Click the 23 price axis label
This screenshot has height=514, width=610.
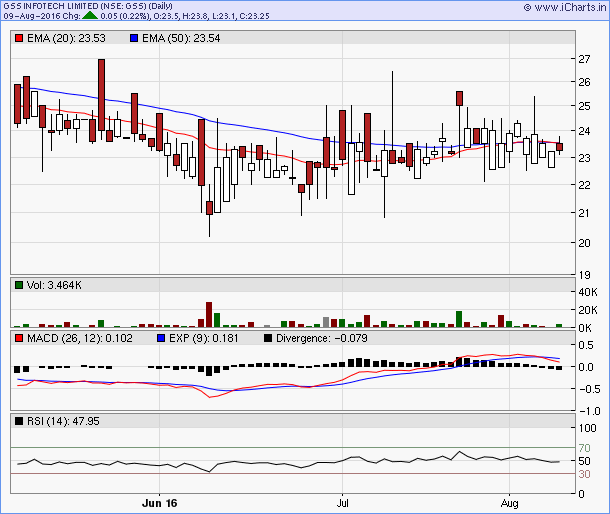point(584,158)
